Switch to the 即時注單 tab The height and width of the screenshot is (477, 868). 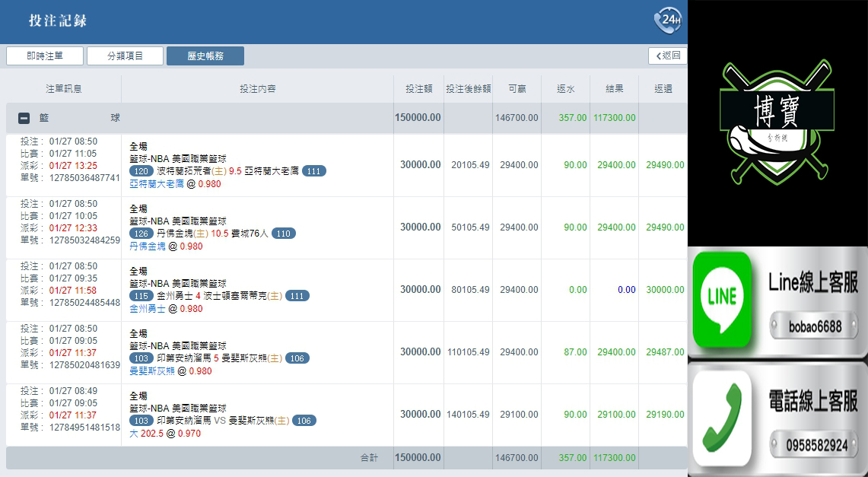[x=45, y=56]
